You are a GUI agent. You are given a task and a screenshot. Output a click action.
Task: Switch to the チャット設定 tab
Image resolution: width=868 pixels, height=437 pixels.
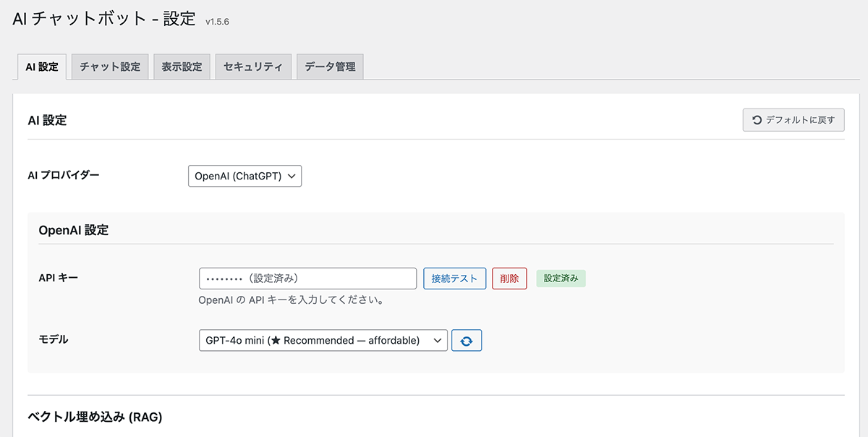[x=109, y=66]
